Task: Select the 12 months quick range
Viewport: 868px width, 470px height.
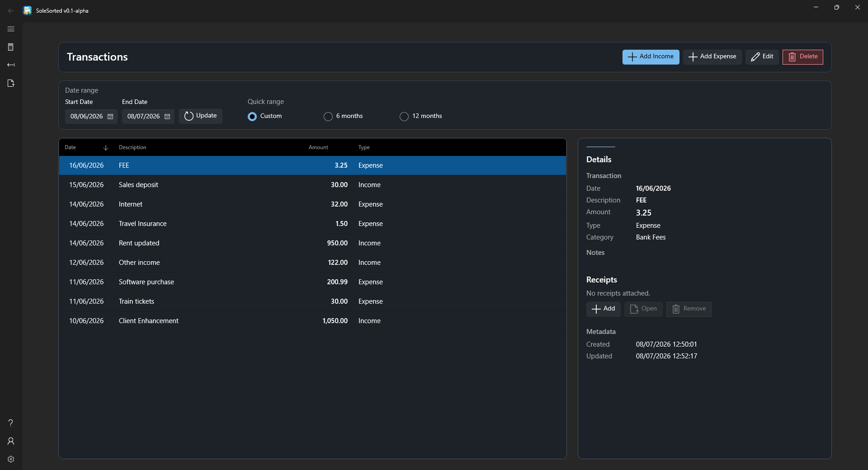Action: coord(421,116)
